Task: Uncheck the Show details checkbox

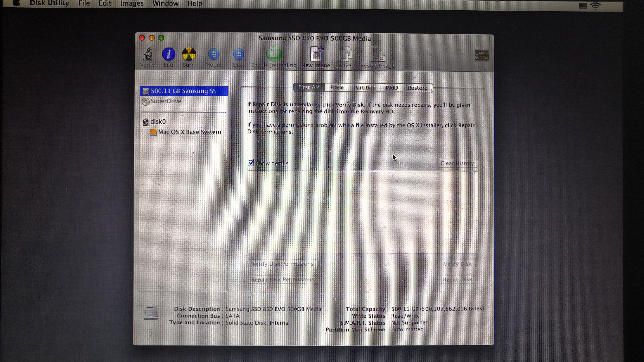Action: (251, 163)
